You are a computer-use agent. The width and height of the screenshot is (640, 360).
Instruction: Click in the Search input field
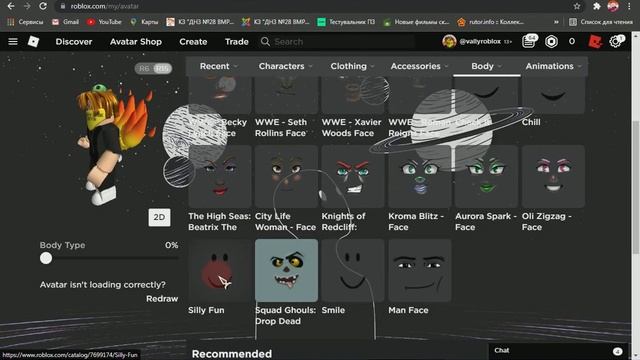coord(343,42)
